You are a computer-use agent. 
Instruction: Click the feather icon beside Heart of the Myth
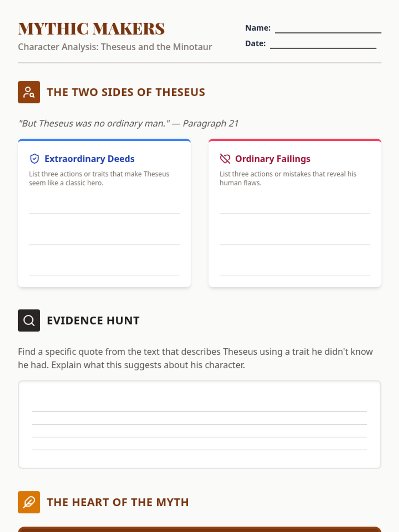pos(29,502)
